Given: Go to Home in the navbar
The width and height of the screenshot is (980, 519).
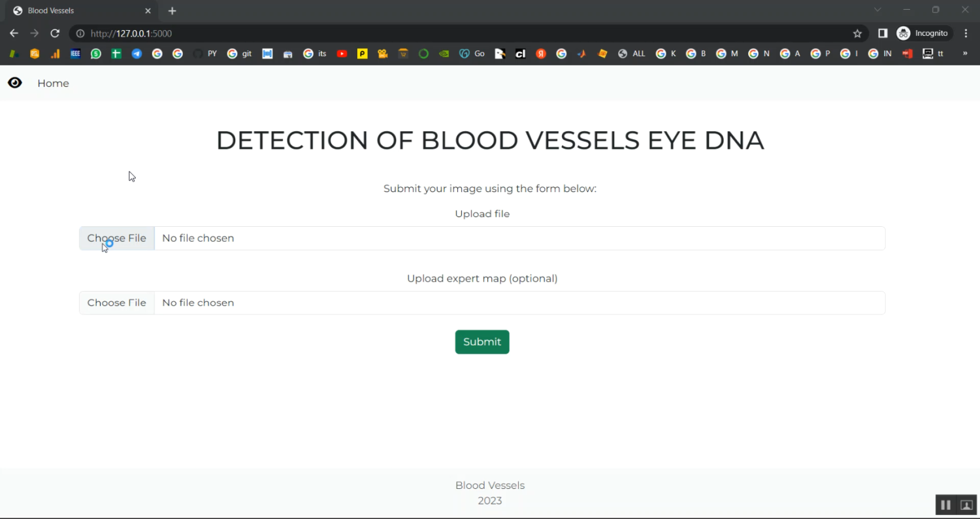Looking at the screenshot, I should point(53,83).
